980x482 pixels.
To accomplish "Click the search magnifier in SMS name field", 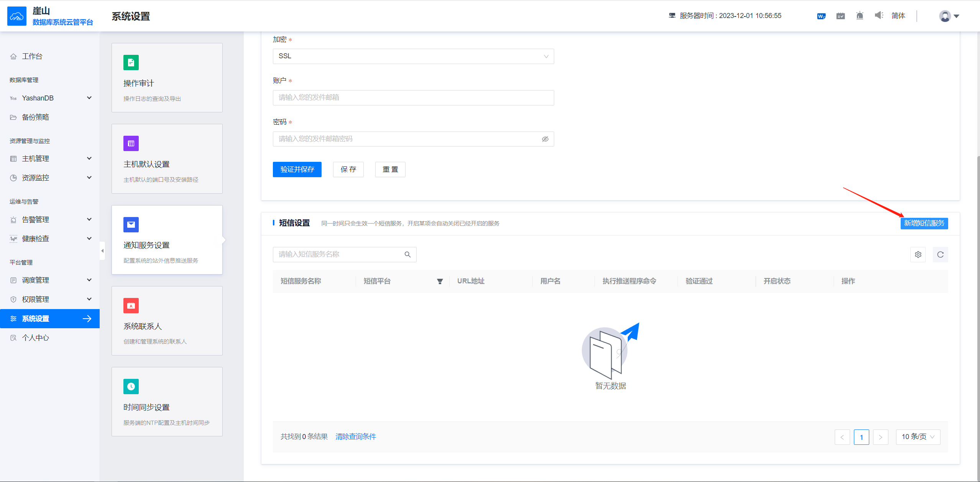I will 407,255.
